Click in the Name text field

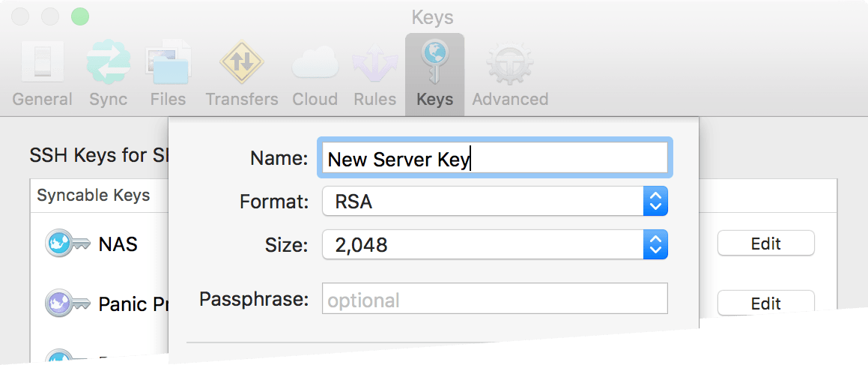click(x=494, y=159)
